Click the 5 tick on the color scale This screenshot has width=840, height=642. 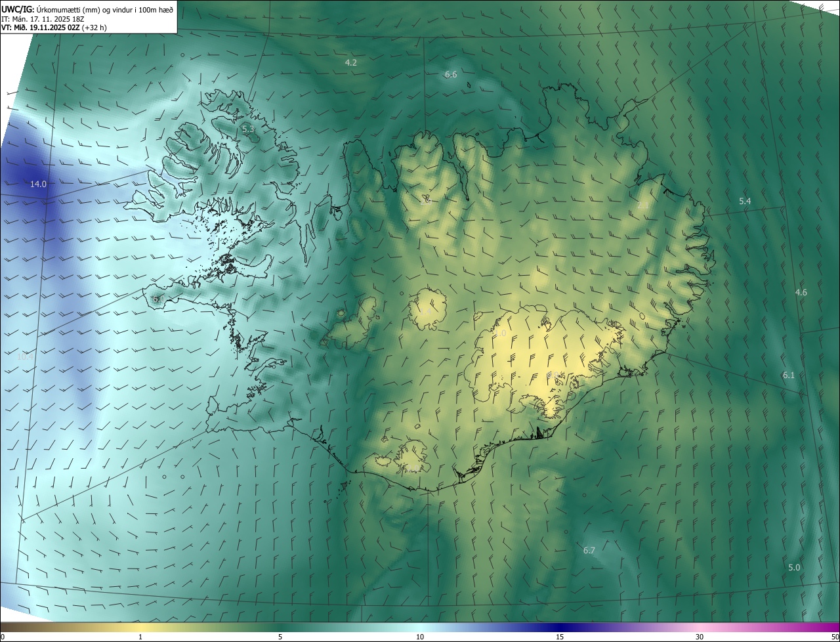[x=280, y=637]
